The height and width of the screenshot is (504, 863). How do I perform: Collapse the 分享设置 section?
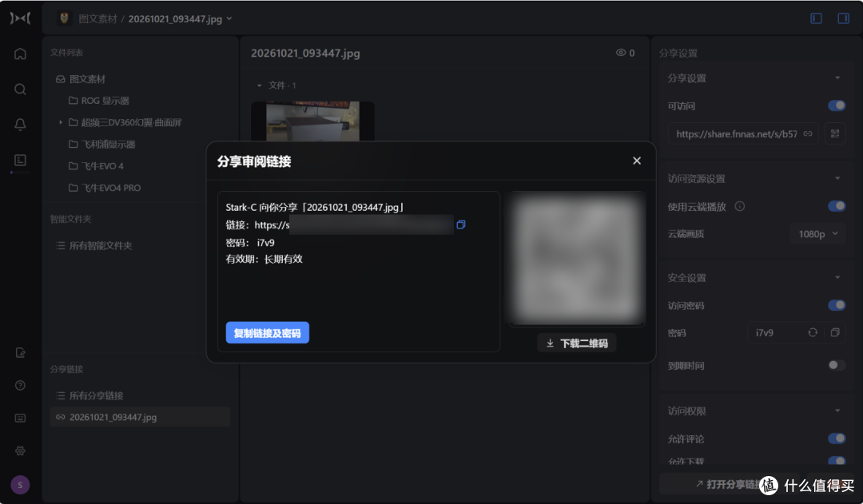[837, 77]
